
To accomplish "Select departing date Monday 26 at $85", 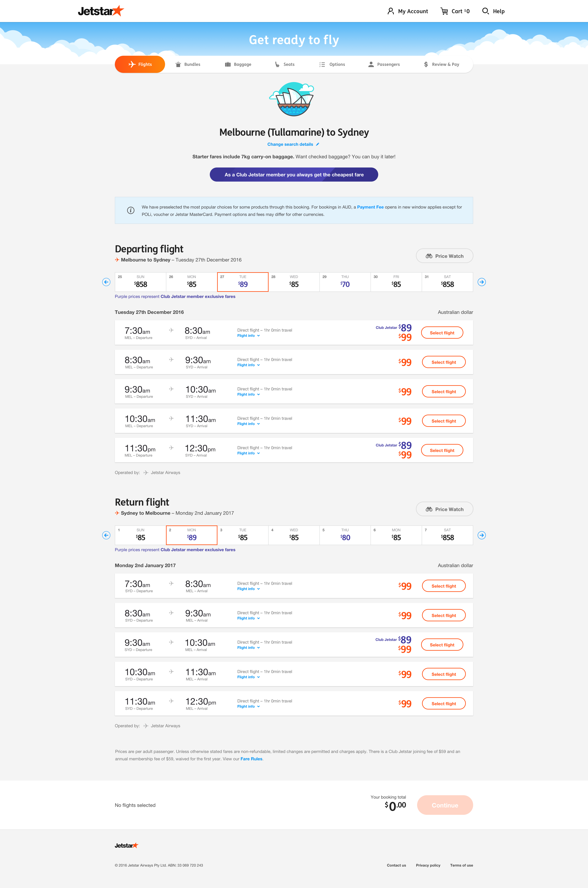I will [192, 282].
